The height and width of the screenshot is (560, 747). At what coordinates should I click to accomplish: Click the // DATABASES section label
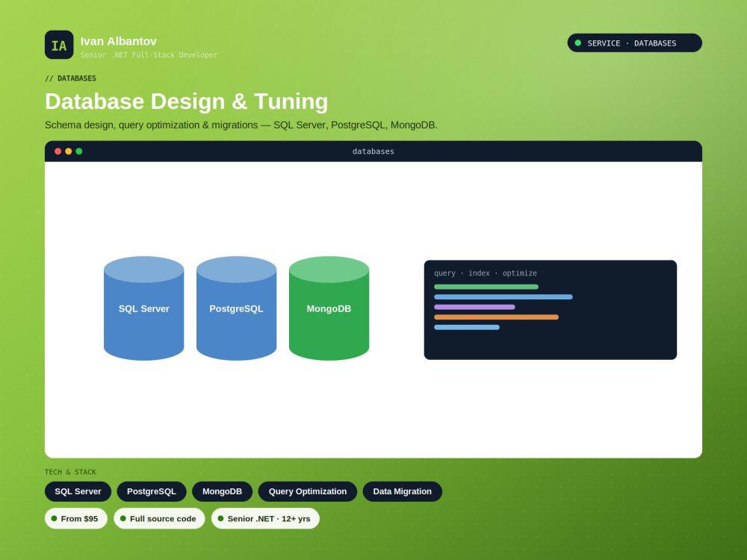click(x=70, y=78)
